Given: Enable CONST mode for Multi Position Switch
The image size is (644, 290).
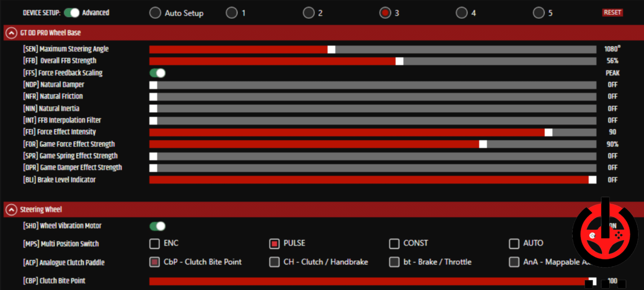Looking at the screenshot, I should click(394, 243).
